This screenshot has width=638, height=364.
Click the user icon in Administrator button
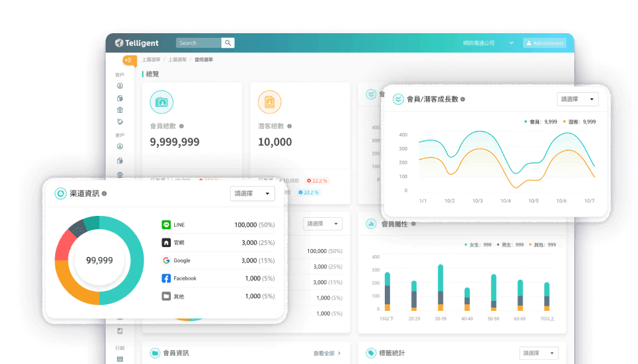[x=529, y=43]
